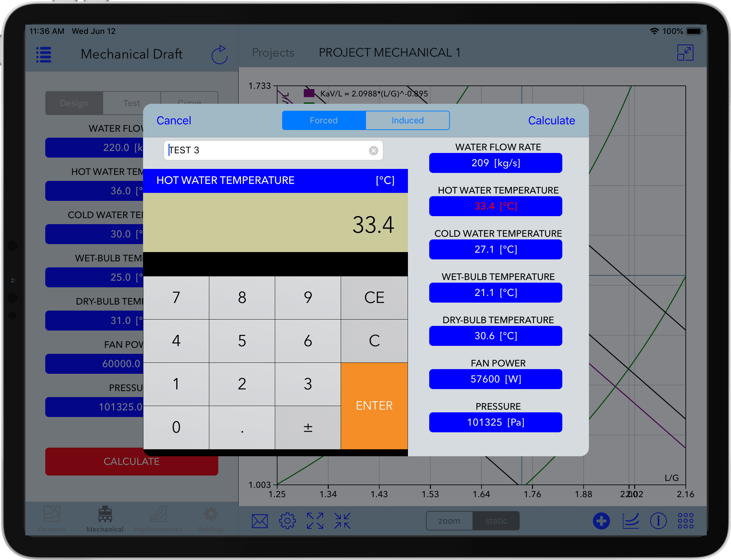Open the chart settings gear icon
This screenshot has height=560, width=731.
(287, 520)
